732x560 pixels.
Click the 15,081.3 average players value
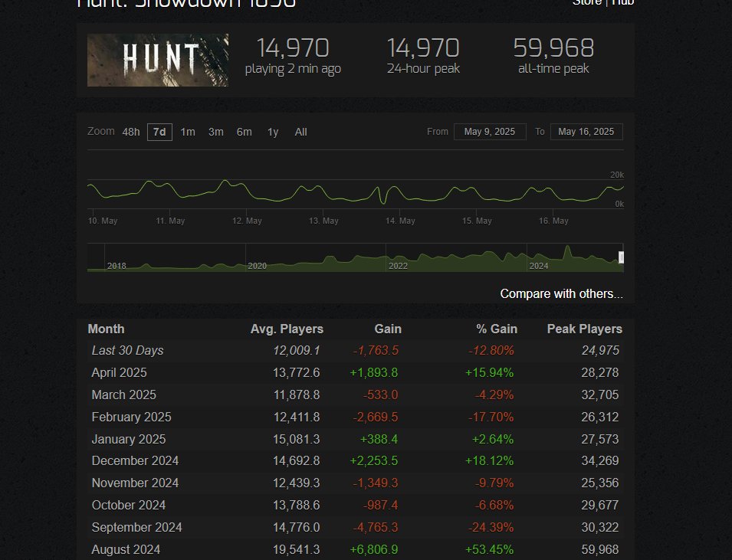tap(297, 439)
